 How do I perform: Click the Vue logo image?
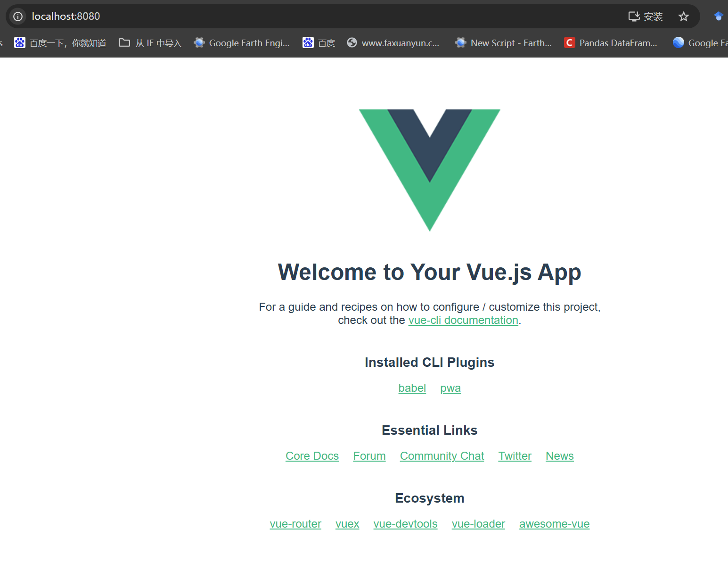(x=430, y=170)
